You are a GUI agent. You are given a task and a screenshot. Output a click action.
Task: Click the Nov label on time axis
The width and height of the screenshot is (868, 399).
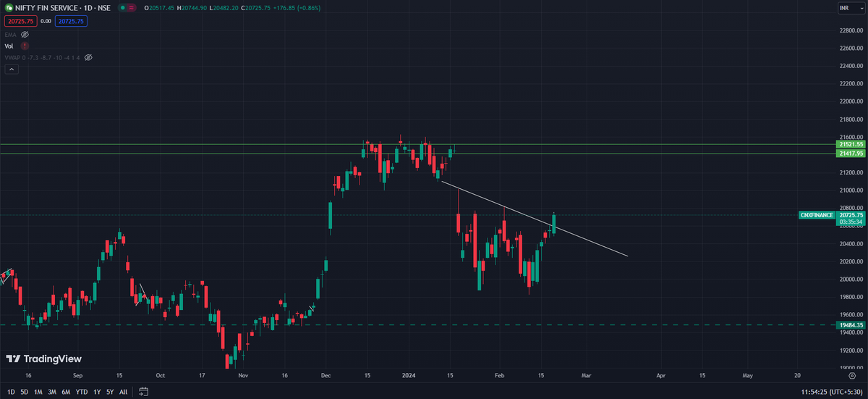pos(243,377)
